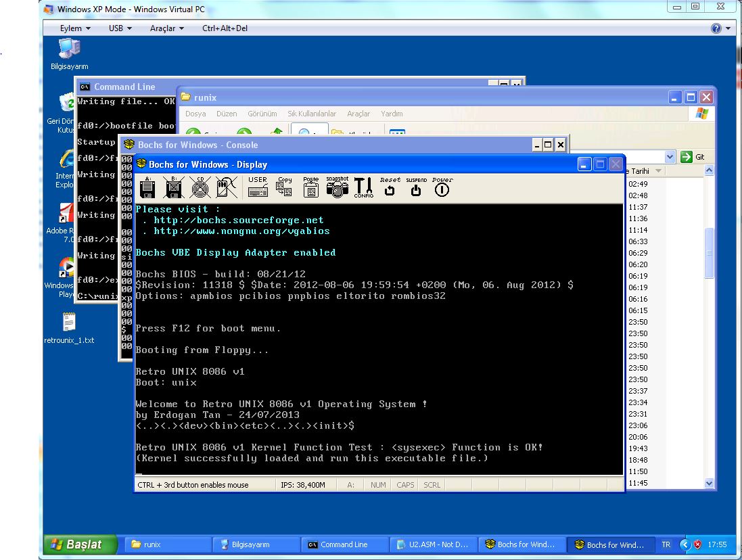Click the Suspend icon in Bochs
Viewport: 742px width, 560px height.
click(416, 187)
